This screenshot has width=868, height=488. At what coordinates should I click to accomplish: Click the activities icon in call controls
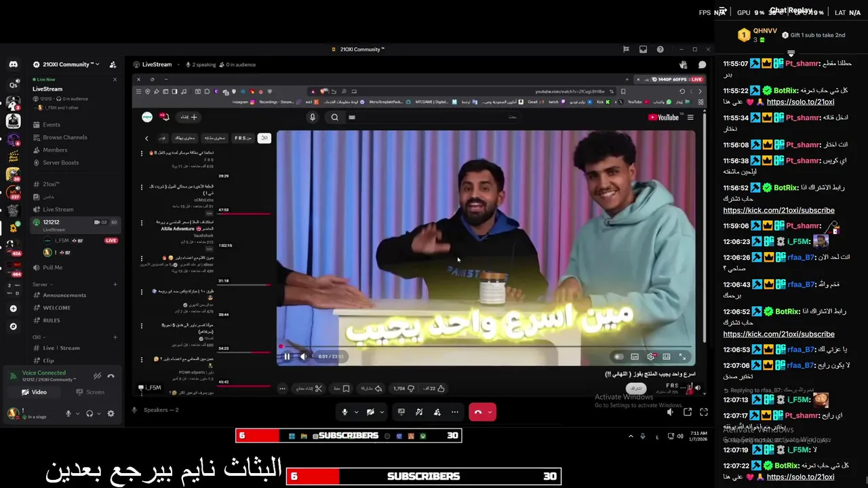pyautogui.click(x=419, y=412)
